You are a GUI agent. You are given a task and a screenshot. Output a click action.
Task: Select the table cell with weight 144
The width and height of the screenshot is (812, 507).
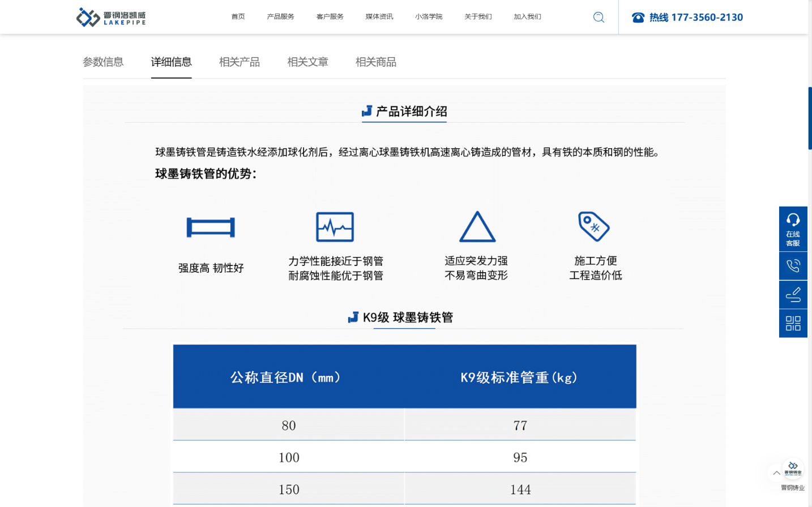click(520, 489)
